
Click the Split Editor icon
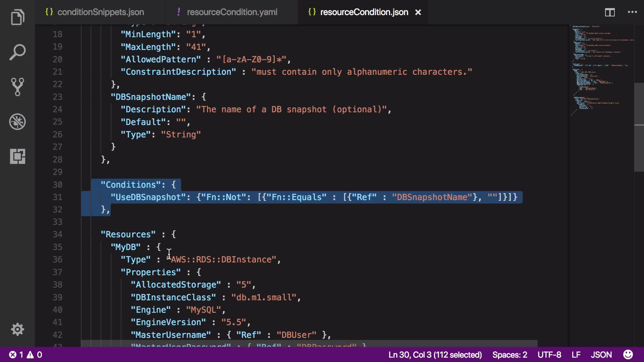pos(610,12)
